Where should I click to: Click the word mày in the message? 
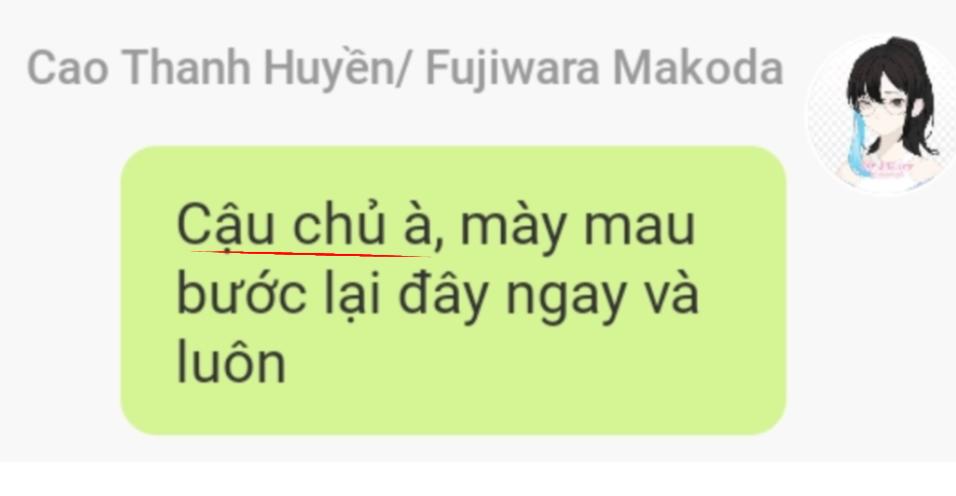(513, 229)
